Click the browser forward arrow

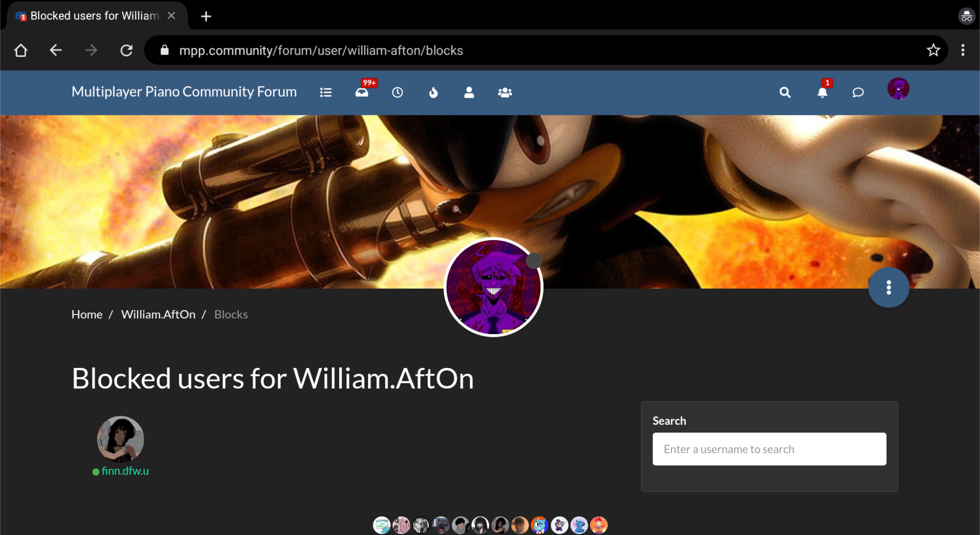pos(91,50)
